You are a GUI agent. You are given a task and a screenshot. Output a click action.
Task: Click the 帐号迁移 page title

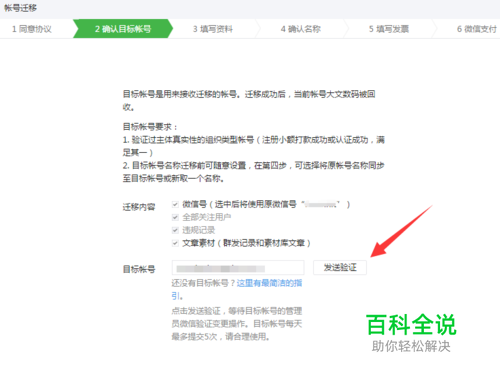[20, 8]
